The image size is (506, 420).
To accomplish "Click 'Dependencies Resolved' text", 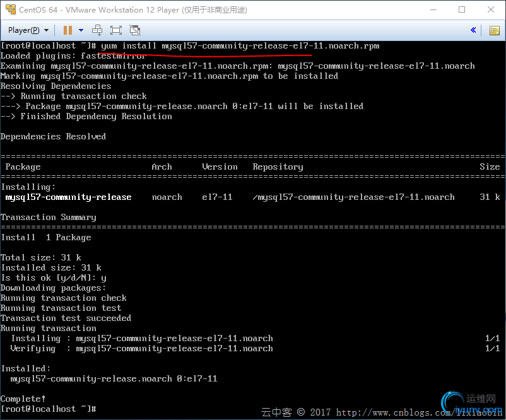I will click(53, 136).
